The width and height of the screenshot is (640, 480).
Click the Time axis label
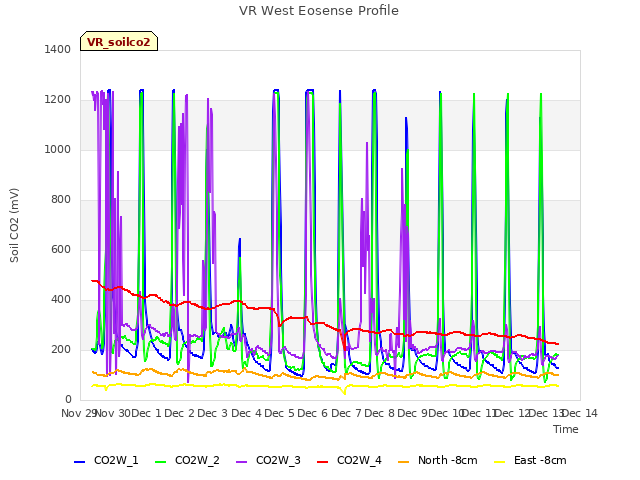tap(566, 429)
